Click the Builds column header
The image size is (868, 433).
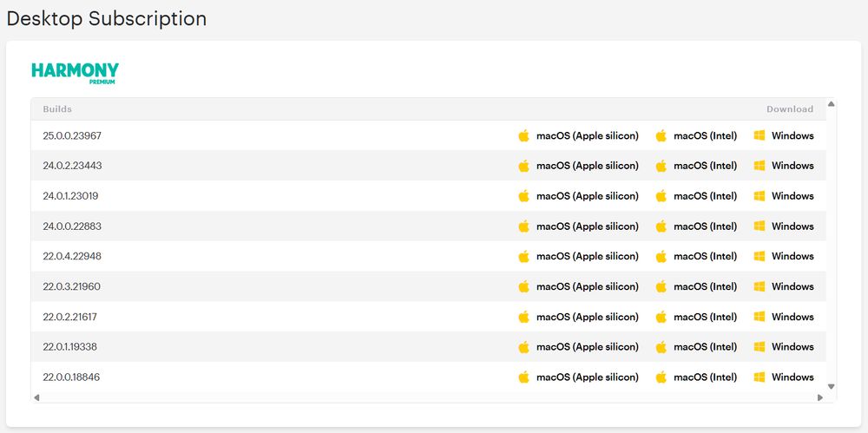point(57,109)
